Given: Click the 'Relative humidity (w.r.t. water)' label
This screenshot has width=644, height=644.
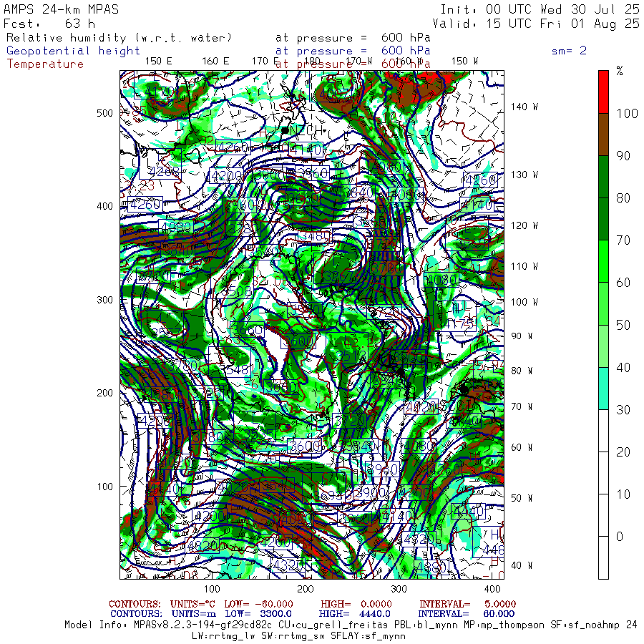Looking at the screenshot, I should click(119, 38).
